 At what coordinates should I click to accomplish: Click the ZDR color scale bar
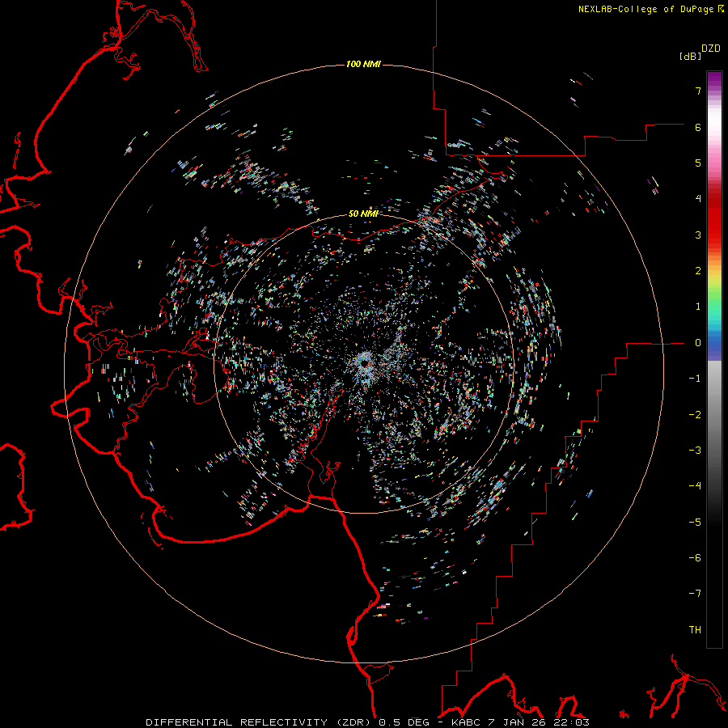(x=714, y=359)
